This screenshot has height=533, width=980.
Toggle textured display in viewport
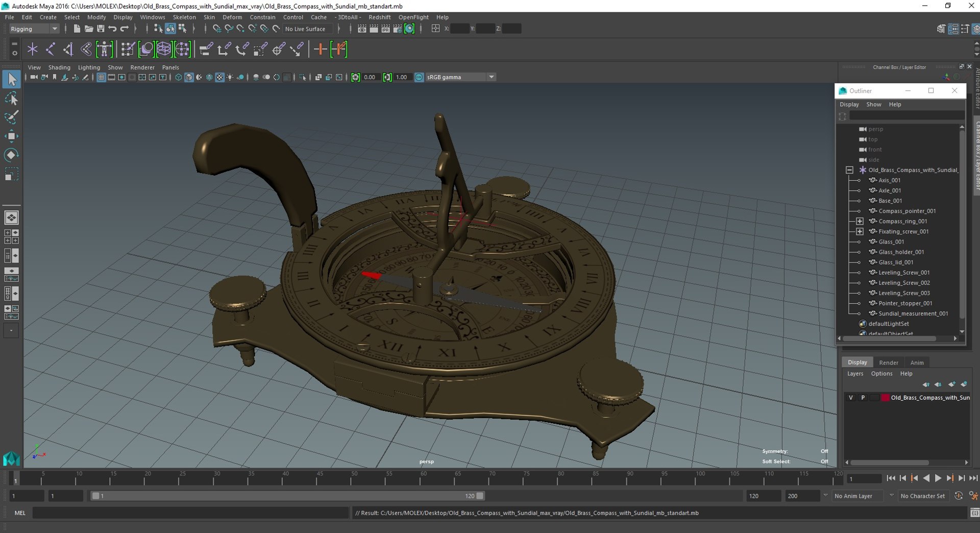pos(219,77)
